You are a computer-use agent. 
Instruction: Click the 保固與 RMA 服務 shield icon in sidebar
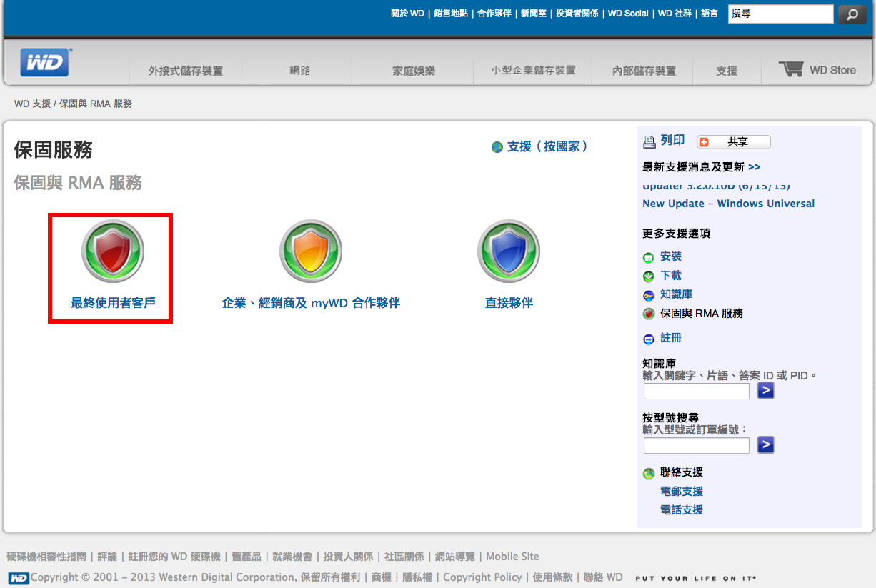(x=649, y=314)
